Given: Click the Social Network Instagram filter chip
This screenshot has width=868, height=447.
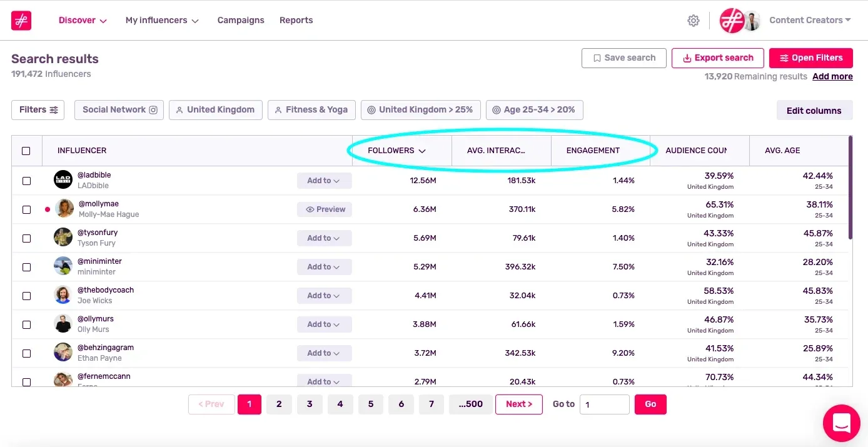Looking at the screenshot, I should click(x=119, y=110).
